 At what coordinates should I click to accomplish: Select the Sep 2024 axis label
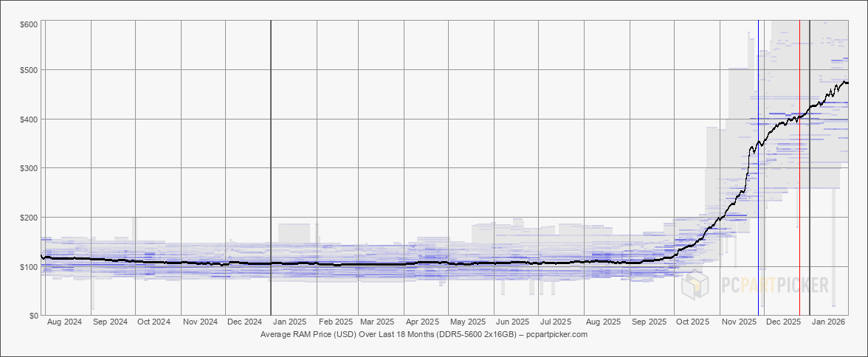[x=109, y=322]
